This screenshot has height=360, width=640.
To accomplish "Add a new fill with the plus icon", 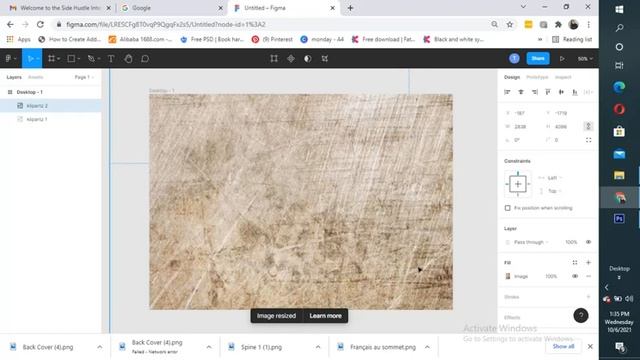I will point(588,262).
